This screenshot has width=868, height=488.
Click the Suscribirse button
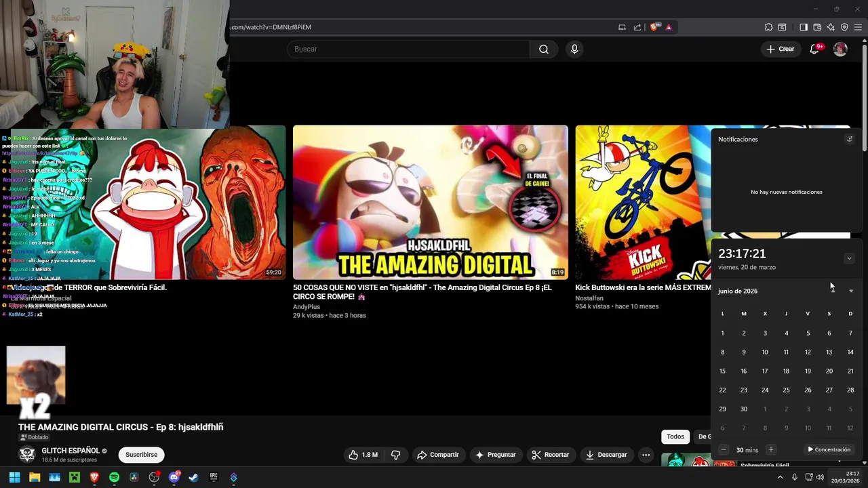(141, 455)
